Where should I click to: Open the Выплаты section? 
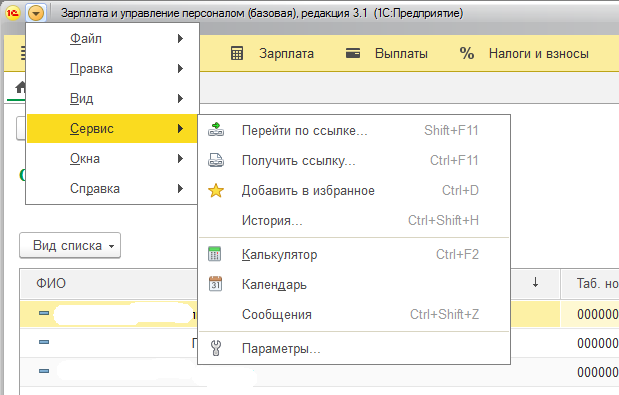click(401, 54)
